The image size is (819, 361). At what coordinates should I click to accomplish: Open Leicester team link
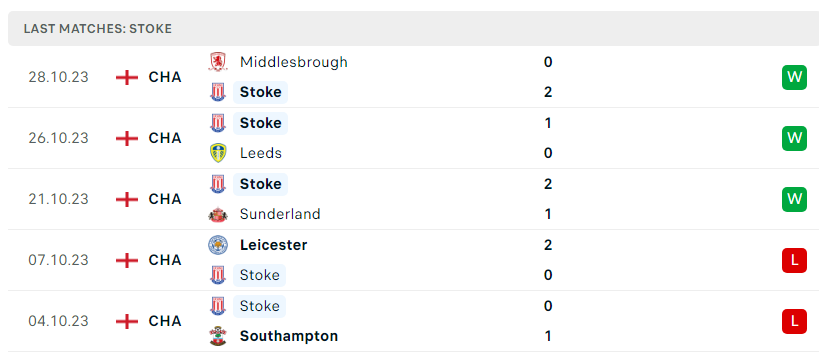274,245
